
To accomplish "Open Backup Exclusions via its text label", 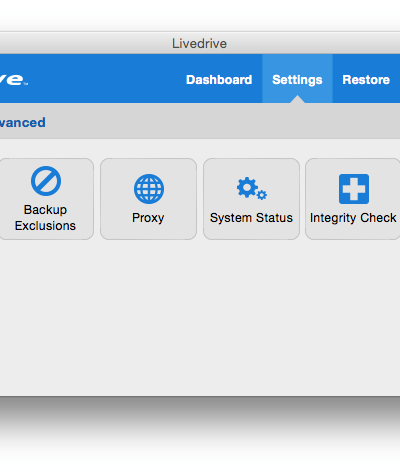I will (45, 218).
